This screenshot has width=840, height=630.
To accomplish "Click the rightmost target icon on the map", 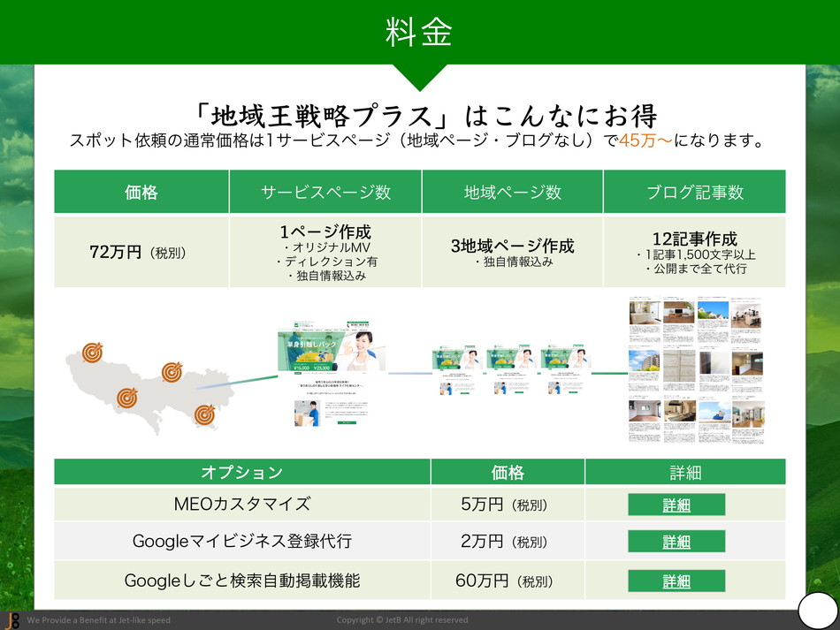I will point(205,413).
